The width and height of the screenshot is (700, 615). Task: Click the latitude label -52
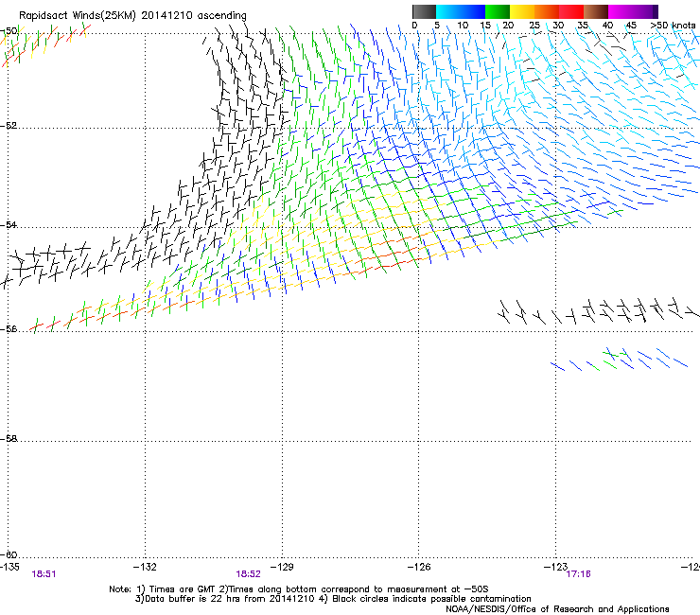pos(9,126)
